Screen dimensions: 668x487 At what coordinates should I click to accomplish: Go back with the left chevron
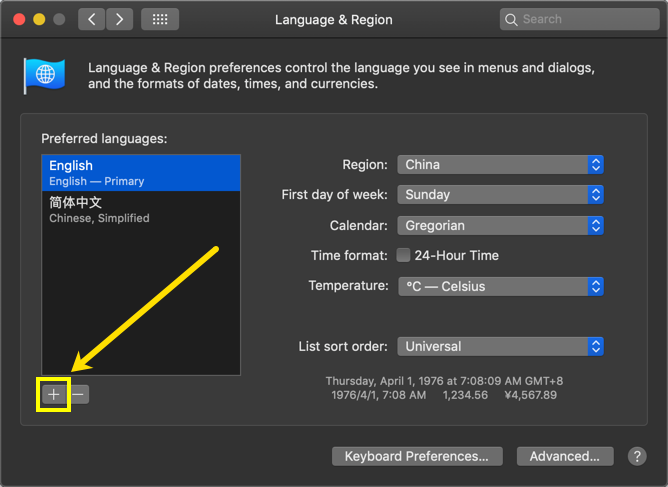(91, 19)
